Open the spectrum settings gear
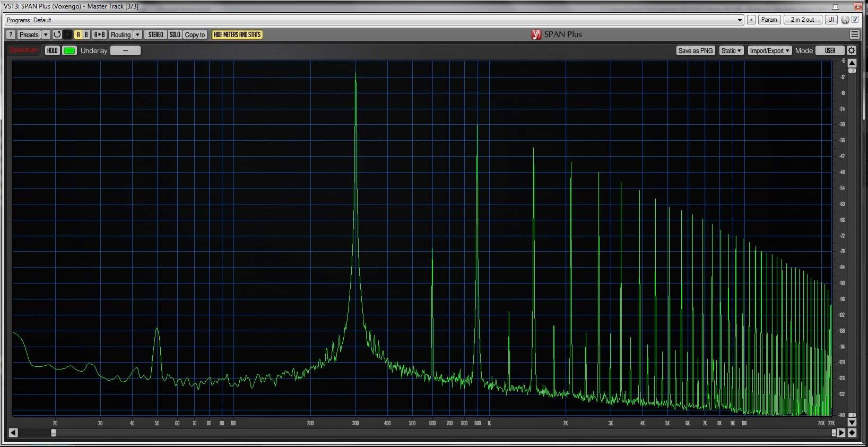The height and width of the screenshot is (447, 868). coord(852,50)
